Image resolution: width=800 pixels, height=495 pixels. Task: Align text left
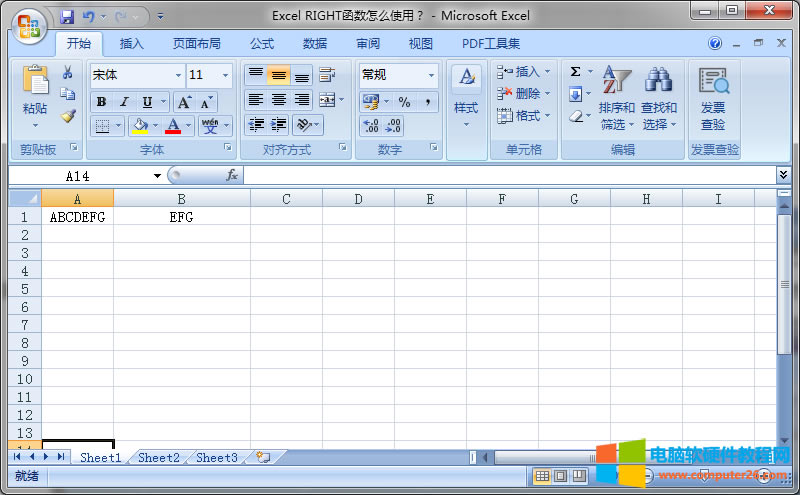(256, 100)
